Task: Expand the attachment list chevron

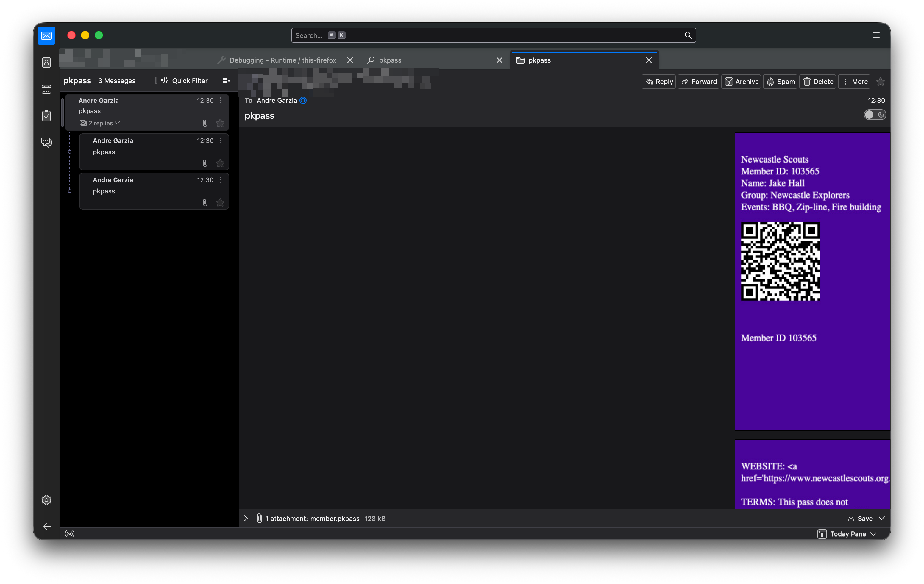Action: point(246,519)
